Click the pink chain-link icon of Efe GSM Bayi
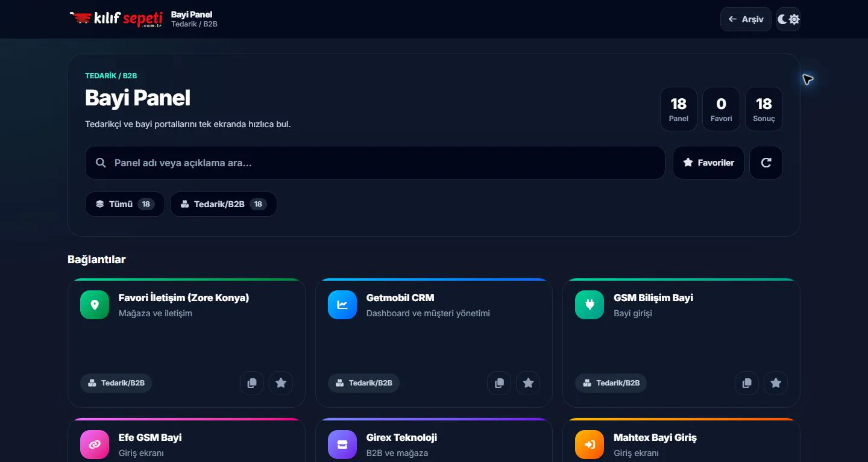 point(95,445)
